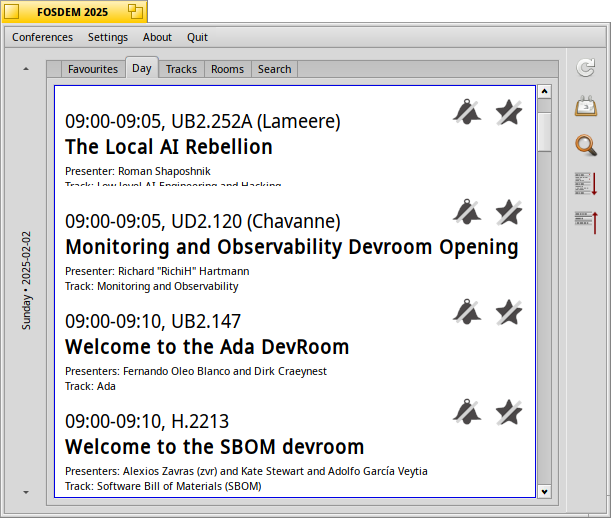Toggle favourite star for Welcome to the Ada DevRoom
This screenshot has height=518, width=611.
[509, 312]
